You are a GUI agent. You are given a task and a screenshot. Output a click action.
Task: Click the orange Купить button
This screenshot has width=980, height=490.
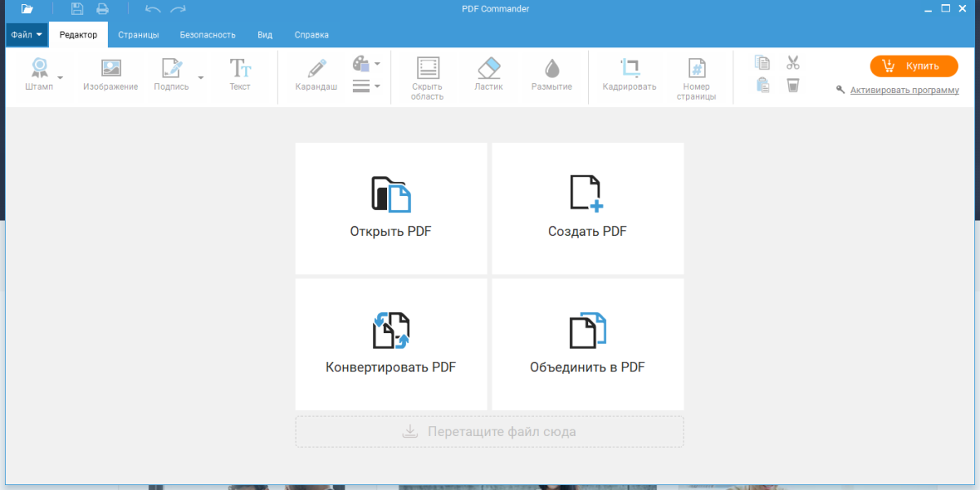tap(914, 66)
